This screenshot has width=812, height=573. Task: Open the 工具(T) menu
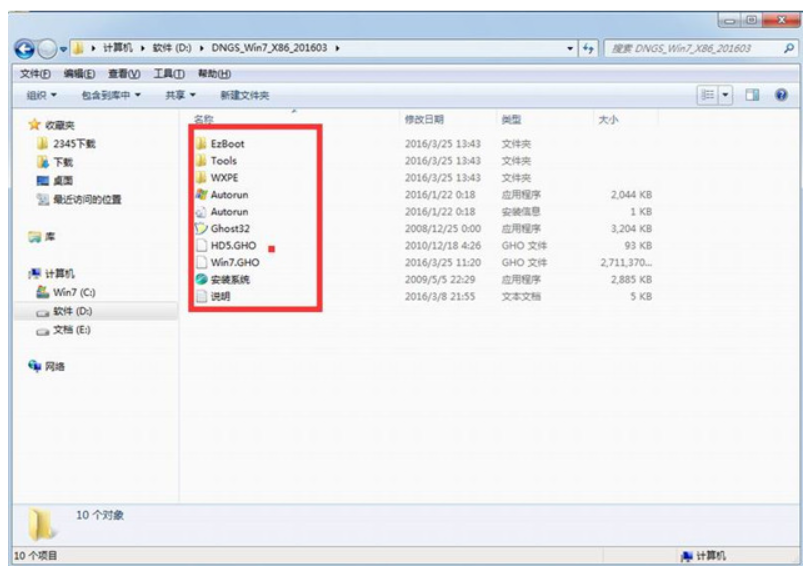point(169,74)
